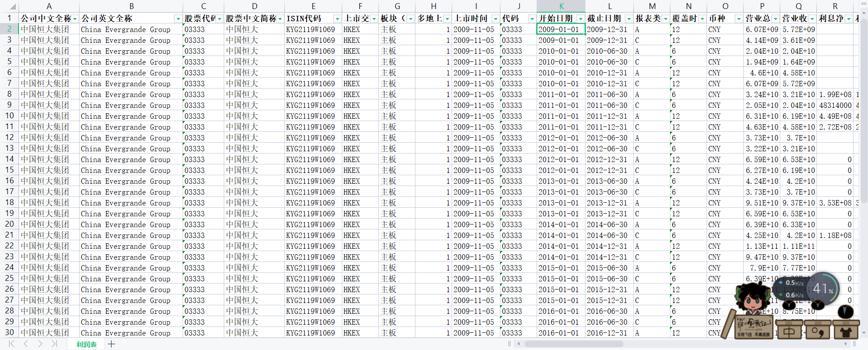Image resolution: width=868 pixels, height=350 pixels.
Task: Open the 板块 column filter dropdown
Action: pyautogui.click(x=410, y=19)
